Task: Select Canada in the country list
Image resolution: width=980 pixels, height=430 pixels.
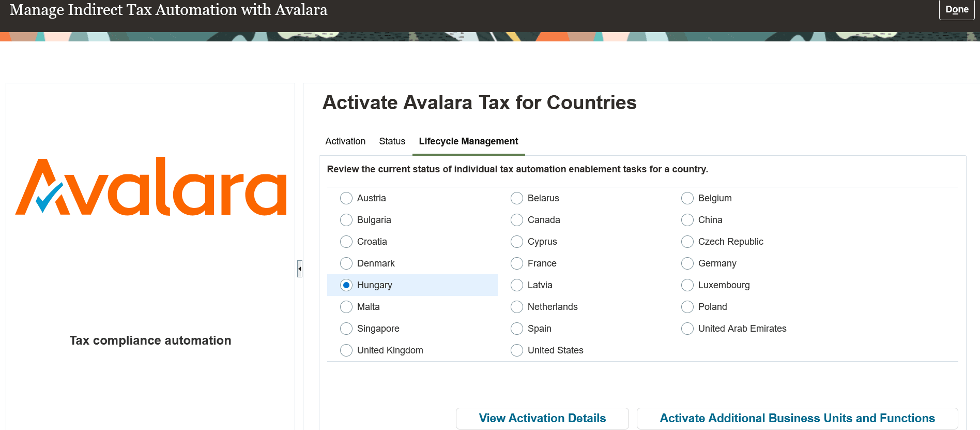Action: pyautogui.click(x=517, y=220)
